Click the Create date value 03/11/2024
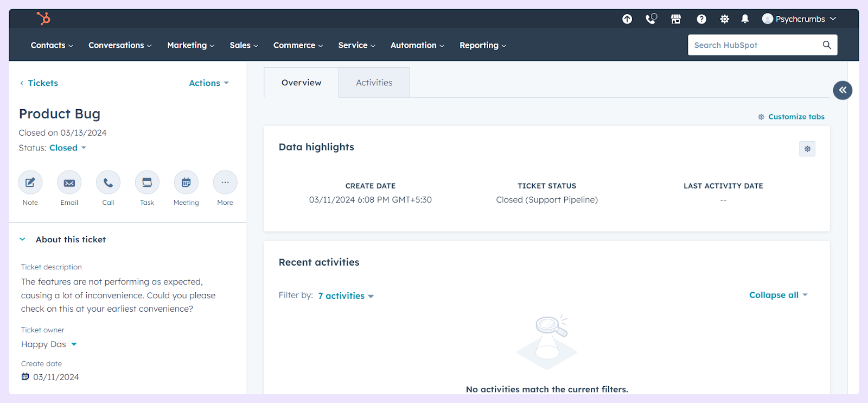This screenshot has height=403, width=868. [56, 377]
